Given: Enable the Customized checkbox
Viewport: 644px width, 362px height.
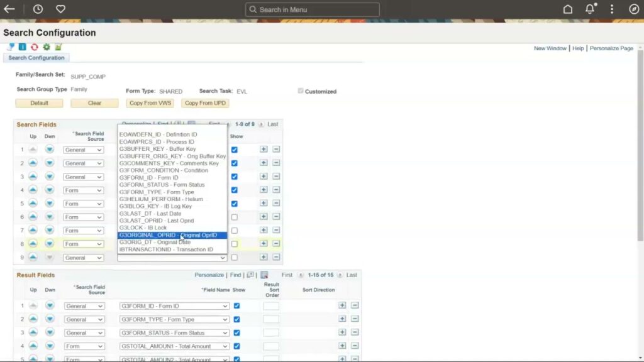Looking at the screenshot, I should tap(301, 90).
